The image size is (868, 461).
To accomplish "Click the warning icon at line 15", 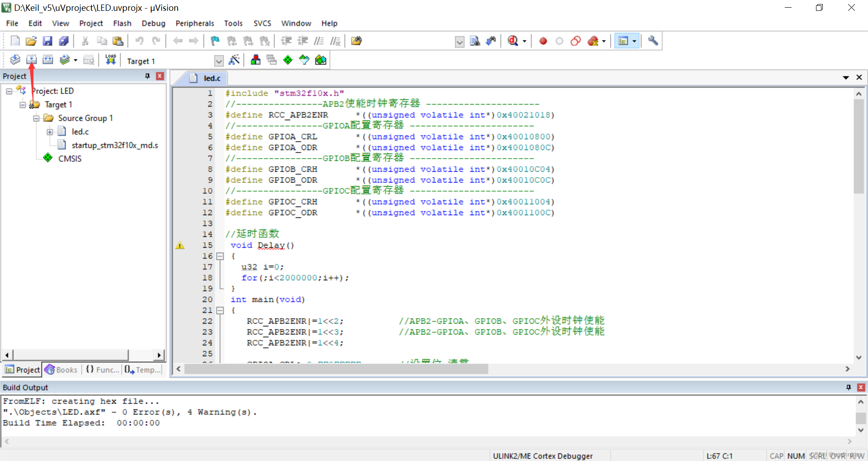I will 180,245.
